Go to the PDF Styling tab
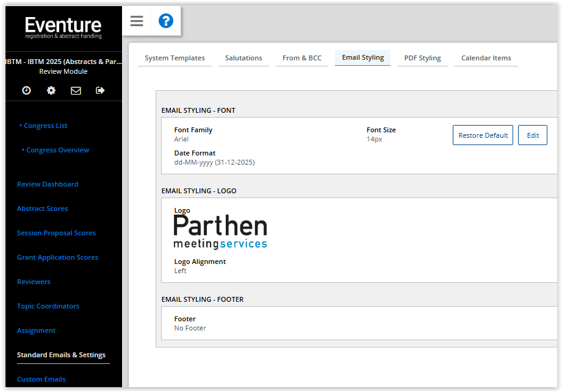This screenshot has width=562, height=392. [422, 58]
